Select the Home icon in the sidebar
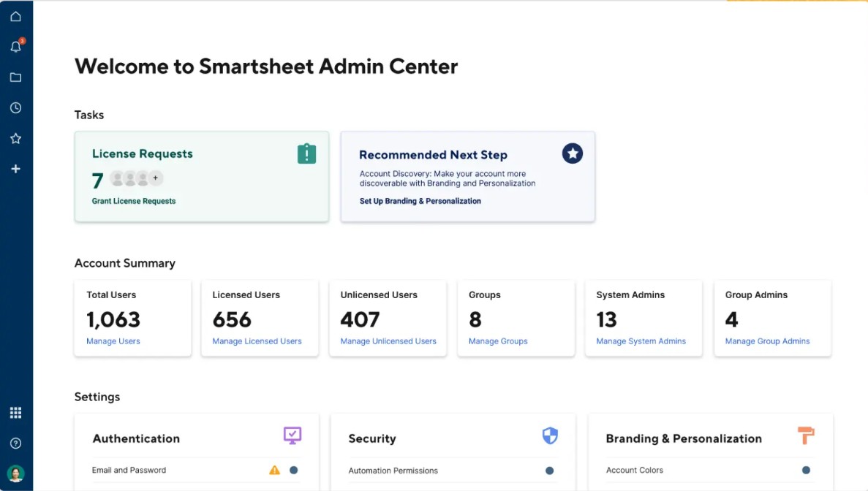 (15, 15)
